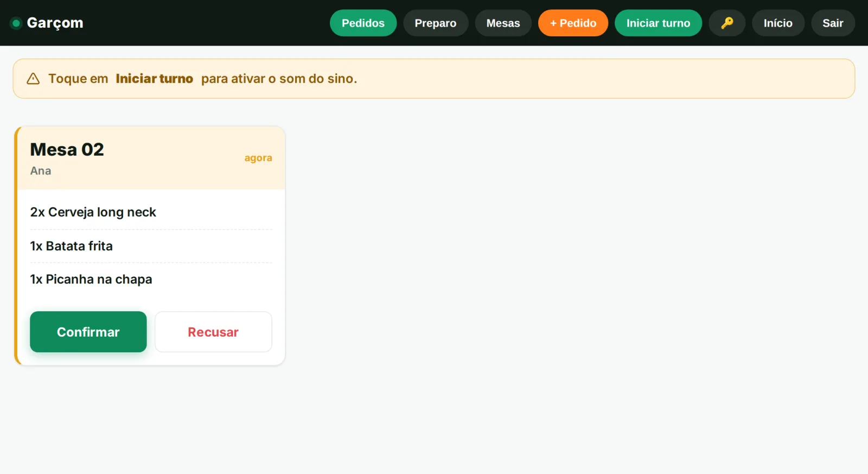The image size is (868, 474).
Task: Click customer name Ana
Action: click(41, 170)
